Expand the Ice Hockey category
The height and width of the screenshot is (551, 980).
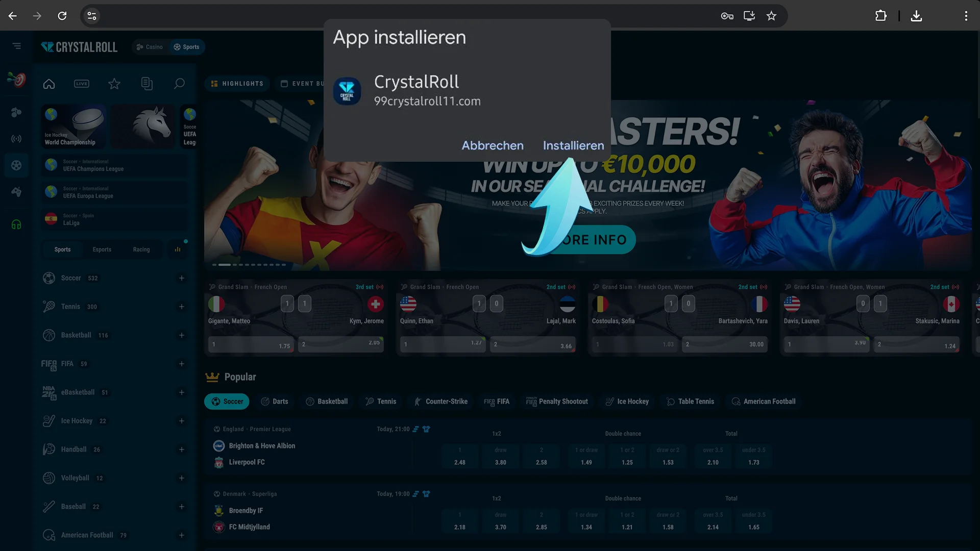pyautogui.click(x=181, y=421)
